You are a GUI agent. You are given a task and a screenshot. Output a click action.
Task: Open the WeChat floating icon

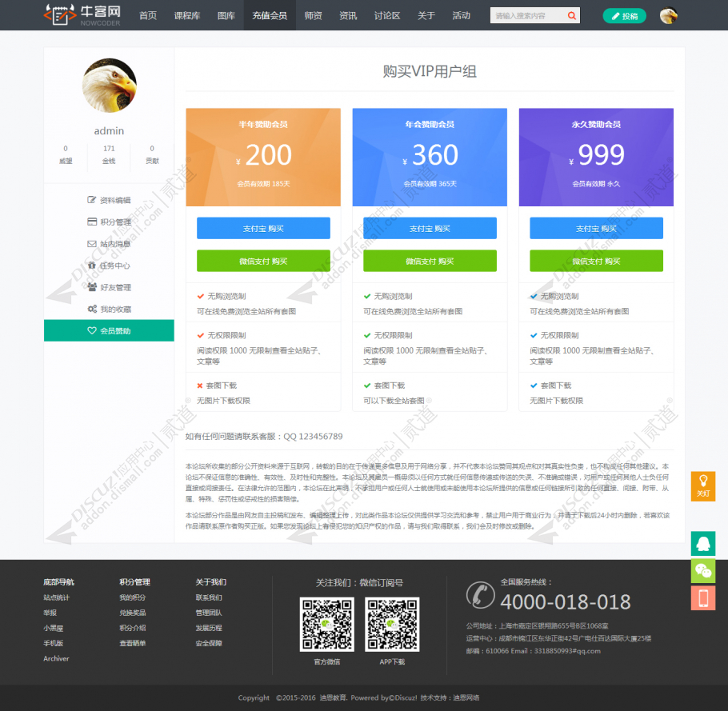(703, 571)
